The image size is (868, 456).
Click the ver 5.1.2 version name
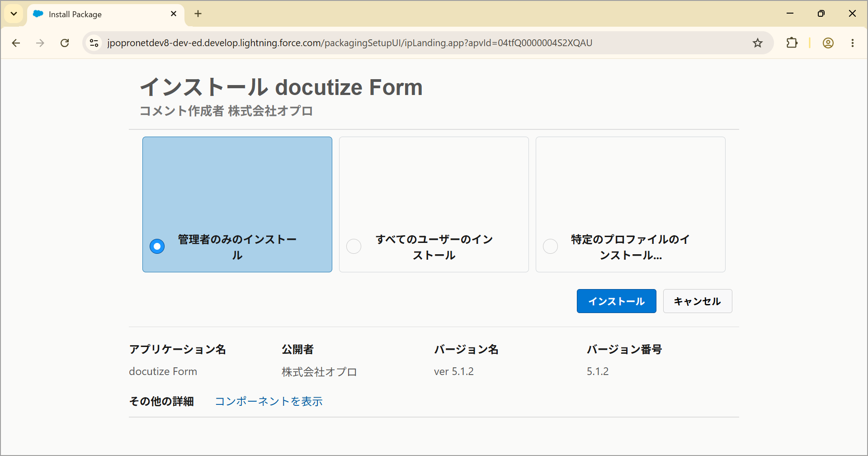454,371
